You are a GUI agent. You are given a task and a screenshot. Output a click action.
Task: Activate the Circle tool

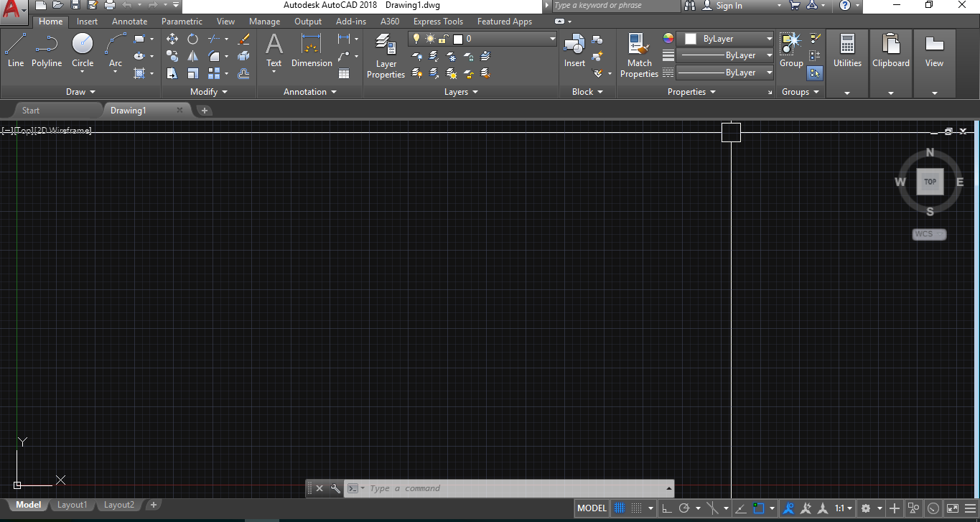[x=83, y=50]
